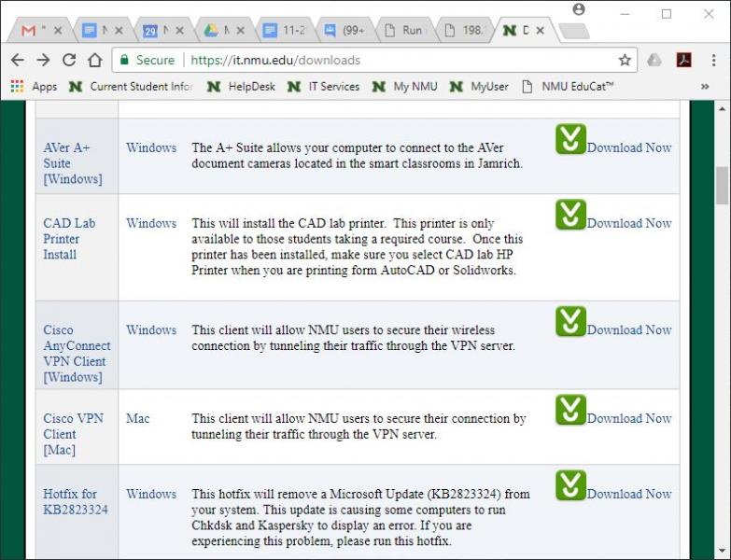Screen dimensions: 731x560
Task: Switch to the 198. tab
Action: pyautogui.click(x=465, y=30)
